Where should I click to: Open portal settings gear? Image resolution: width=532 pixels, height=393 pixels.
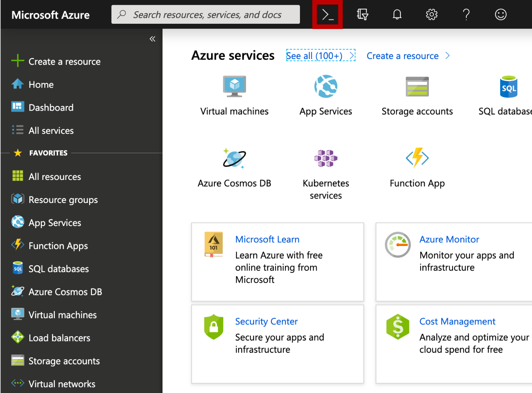(x=432, y=15)
